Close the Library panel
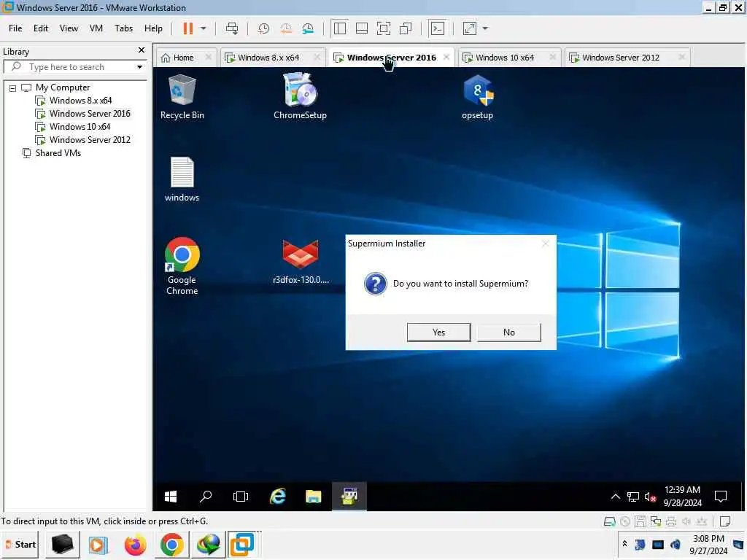The height and width of the screenshot is (560, 747). pyautogui.click(x=142, y=50)
